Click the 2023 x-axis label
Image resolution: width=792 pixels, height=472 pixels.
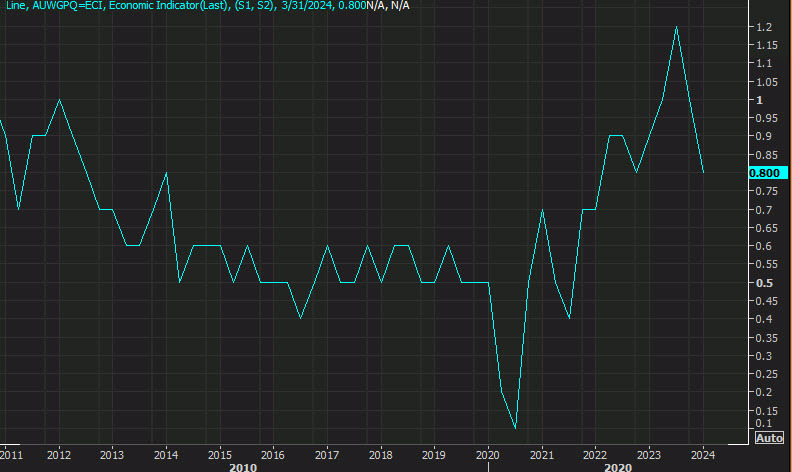click(x=649, y=455)
